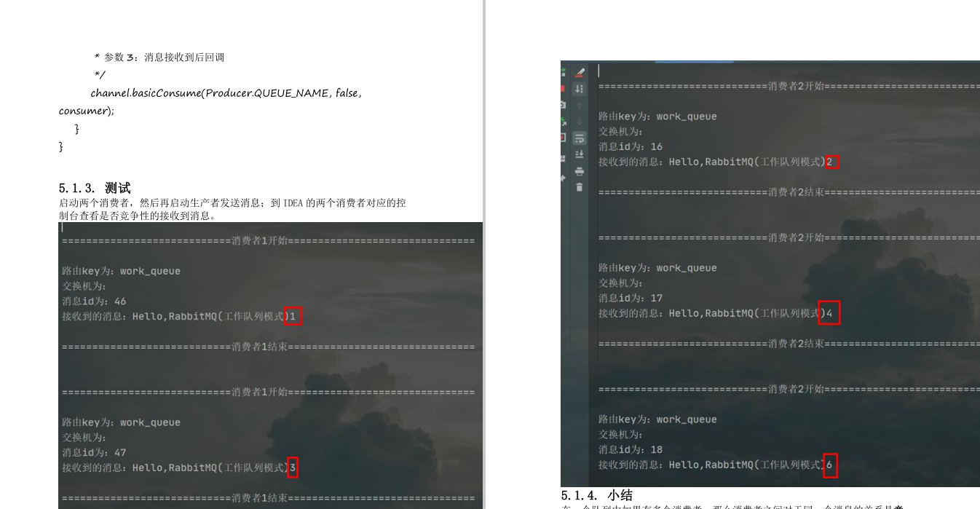The width and height of the screenshot is (980, 509).
Task: Click the grayed down-arrow navigation icon
Action: coord(579,120)
